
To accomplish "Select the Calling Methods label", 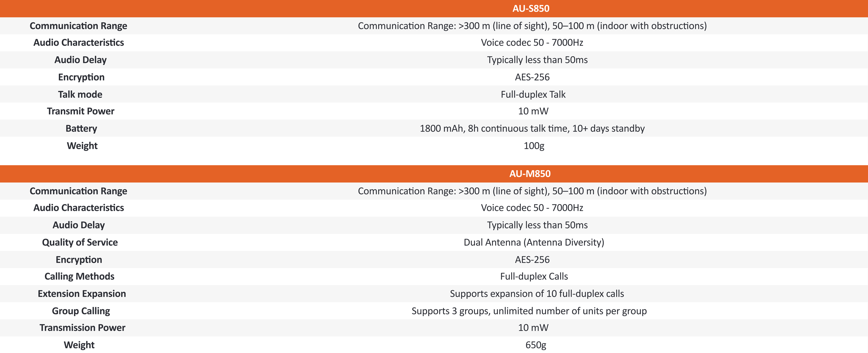I will click(80, 276).
